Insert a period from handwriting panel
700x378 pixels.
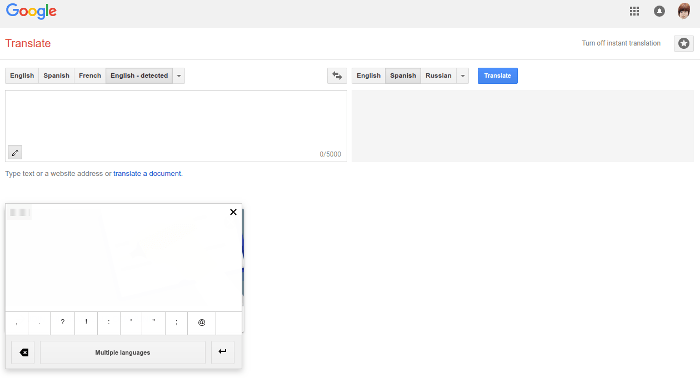tap(39, 323)
